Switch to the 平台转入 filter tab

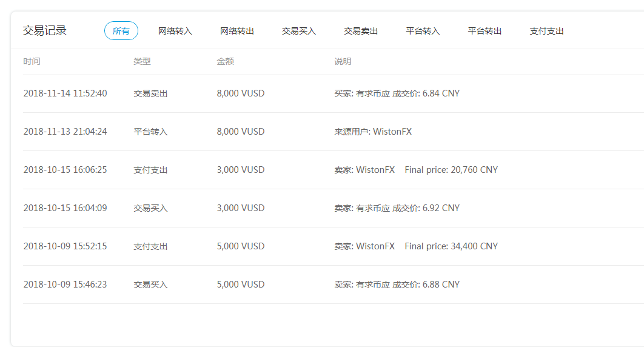click(x=423, y=31)
